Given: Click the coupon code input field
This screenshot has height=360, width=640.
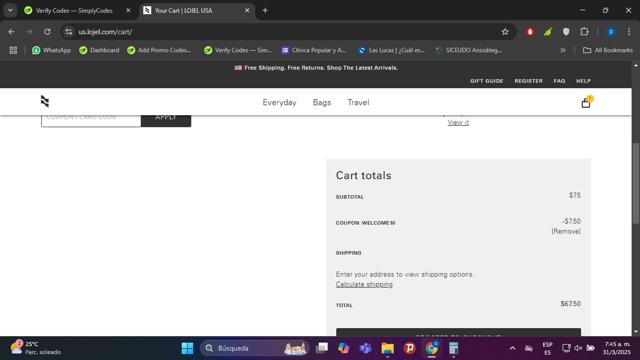Looking at the screenshot, I should tap(91, 121).
